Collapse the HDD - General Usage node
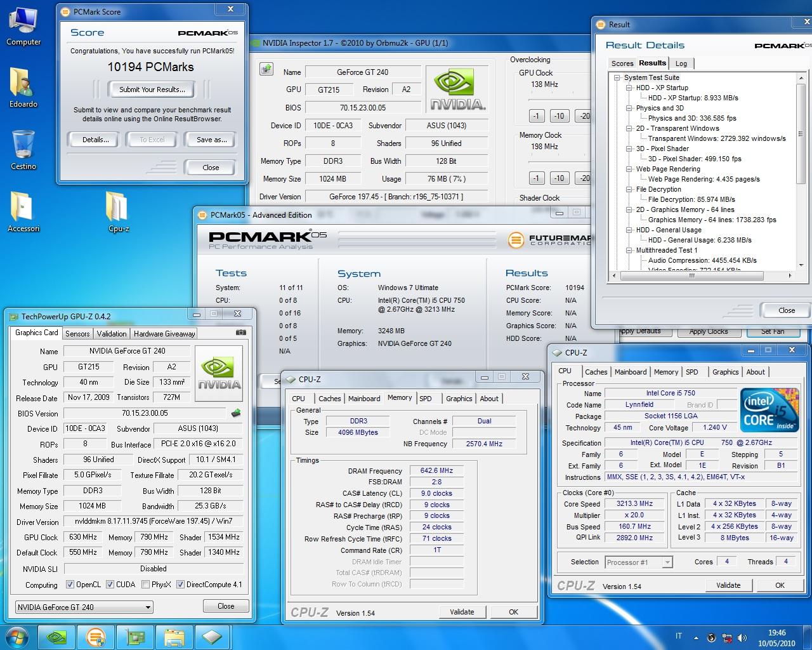This screenshot has height=650, width=812. 629,230
